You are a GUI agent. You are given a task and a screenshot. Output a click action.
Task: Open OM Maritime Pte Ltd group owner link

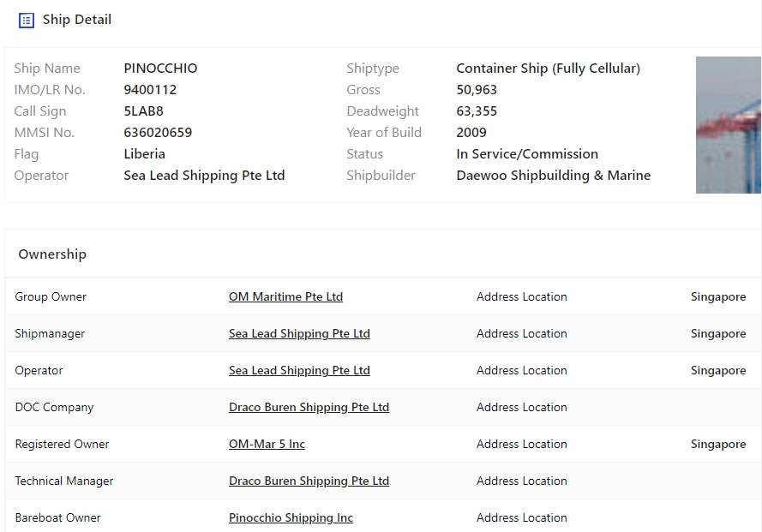click(x=285, y=296)
